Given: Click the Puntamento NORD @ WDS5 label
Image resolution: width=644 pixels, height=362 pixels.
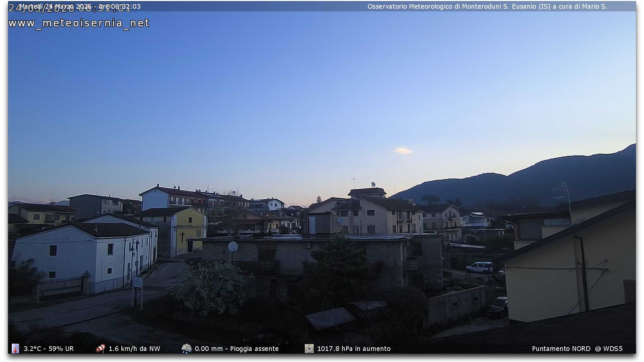Looking at the screenshot, I should click(577, 349).
